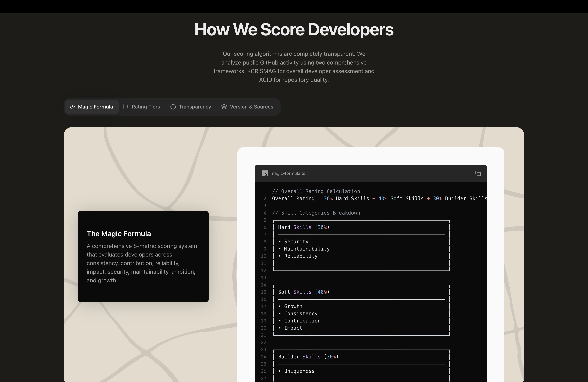
Task: Click the info circle icon on Transparency
Action: [x=173, y=107]
